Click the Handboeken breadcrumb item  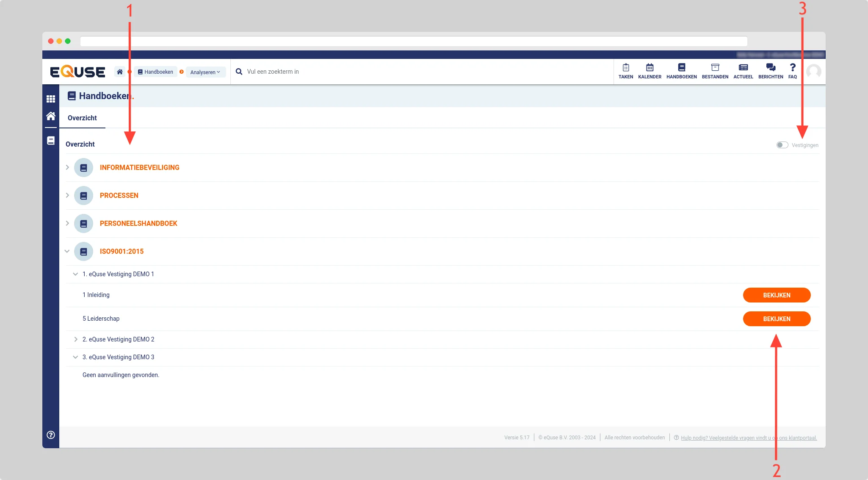click(x=155, y=72)
